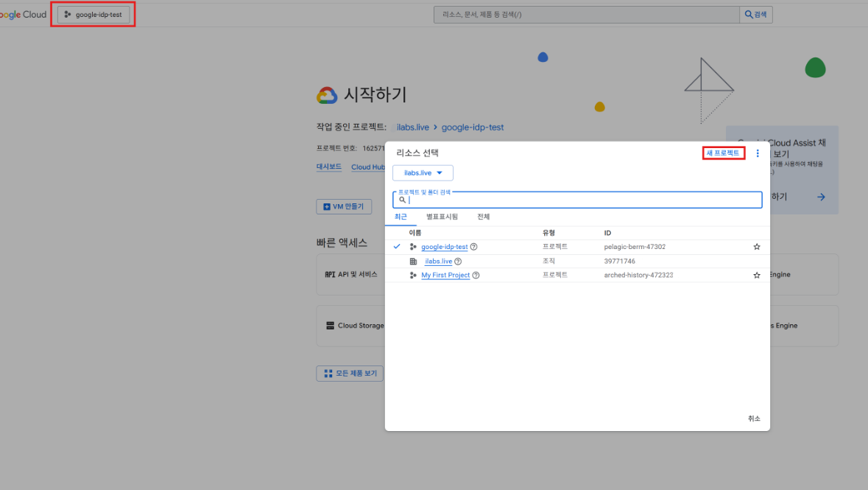Open the google-idp-test project picker in header
Viewport: 868px width, 490px height.
93,15
